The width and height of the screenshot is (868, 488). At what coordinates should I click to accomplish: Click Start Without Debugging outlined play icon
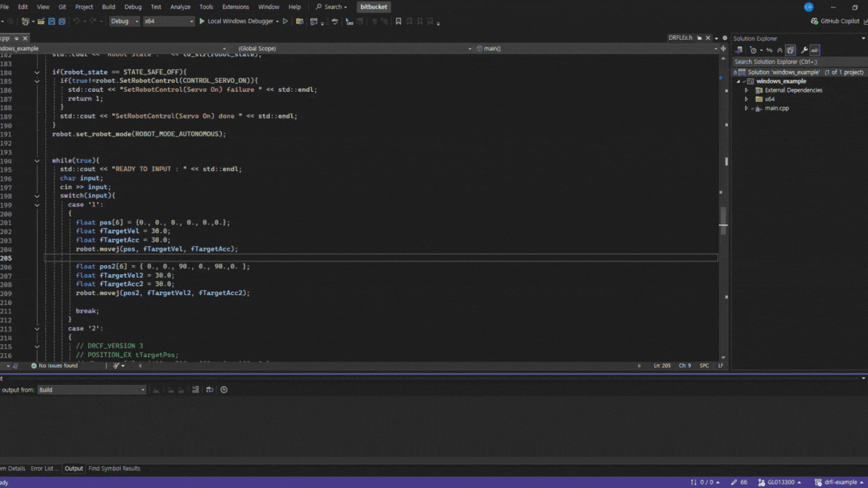pos(286,21)
